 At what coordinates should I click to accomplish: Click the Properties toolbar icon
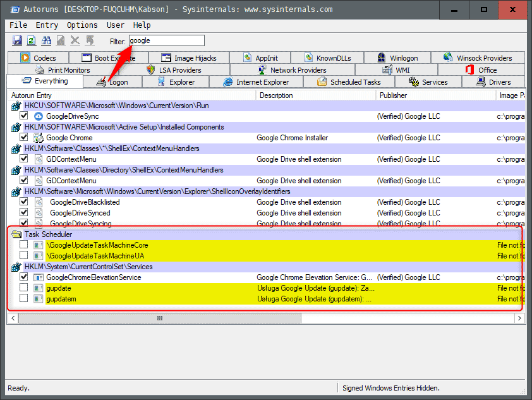(x=61, y=40)
